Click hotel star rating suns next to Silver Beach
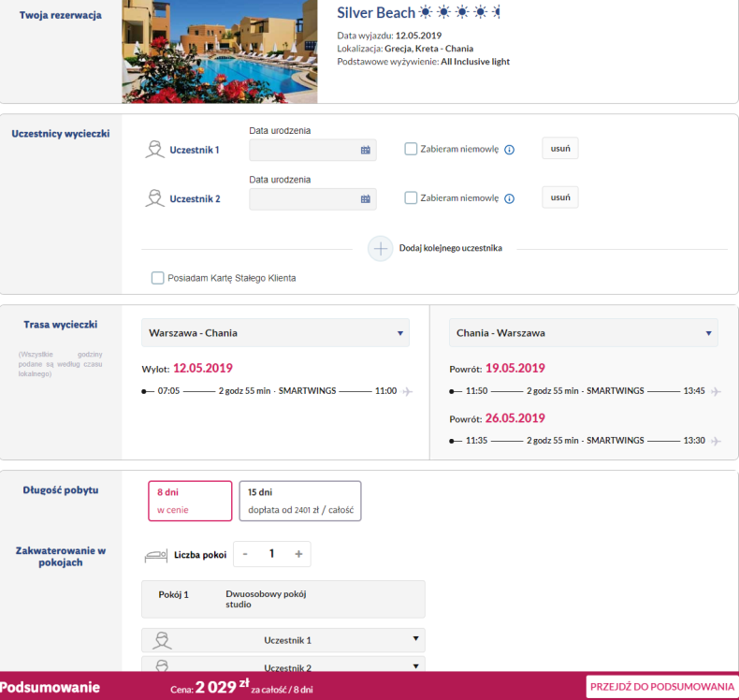The image size is (739, 700). pyautogui.click(x=459, y=12)
